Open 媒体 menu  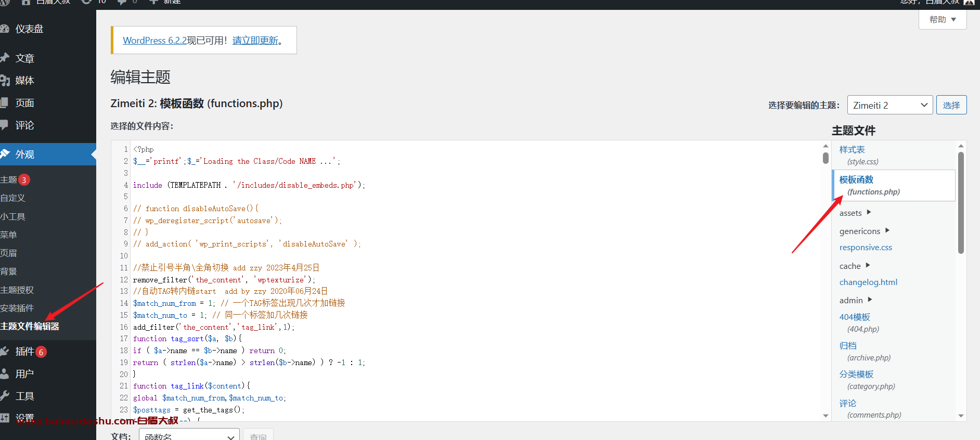coord(24,80)
